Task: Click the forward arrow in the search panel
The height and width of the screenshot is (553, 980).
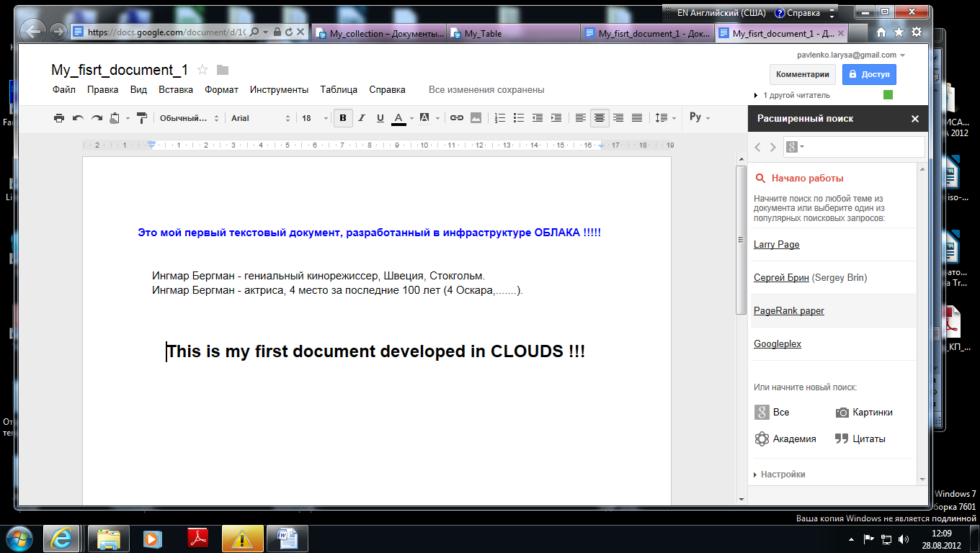Action: [x=773, y=147]
